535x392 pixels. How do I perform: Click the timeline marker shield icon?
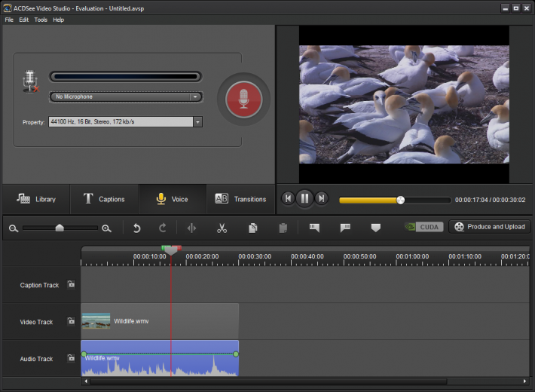[376, 228]
